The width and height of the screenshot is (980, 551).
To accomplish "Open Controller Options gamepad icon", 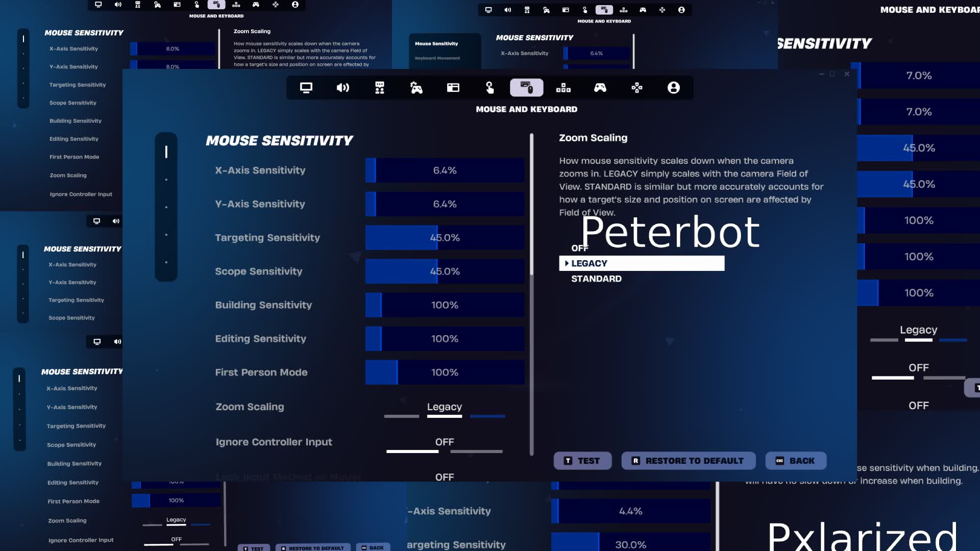I will click(x=600, y=88).
